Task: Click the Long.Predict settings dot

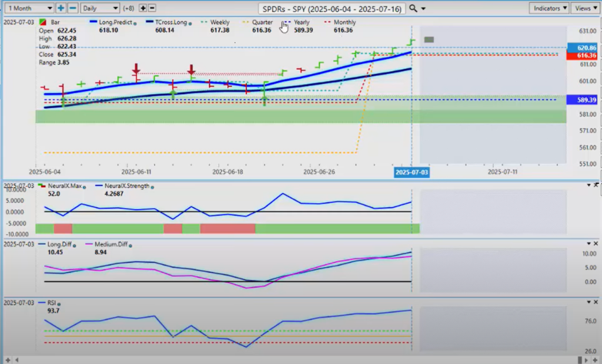Action: click(135, 23)
